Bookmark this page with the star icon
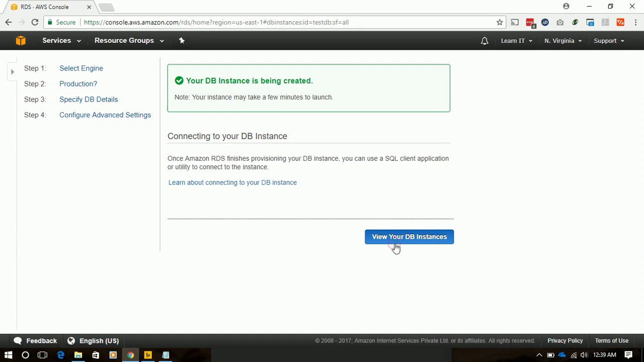644x362 pixels. point(500,22)
